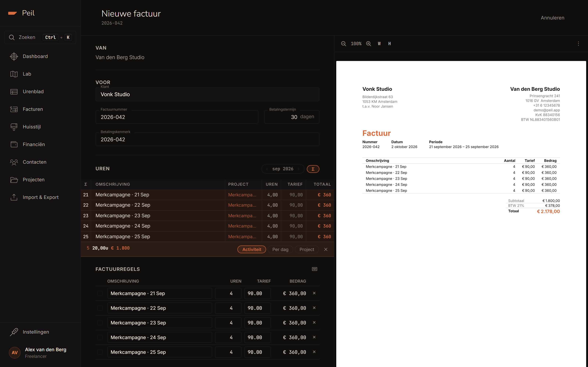
Task: Zoom in the invoice preview
Action: (x=369, y=44)
